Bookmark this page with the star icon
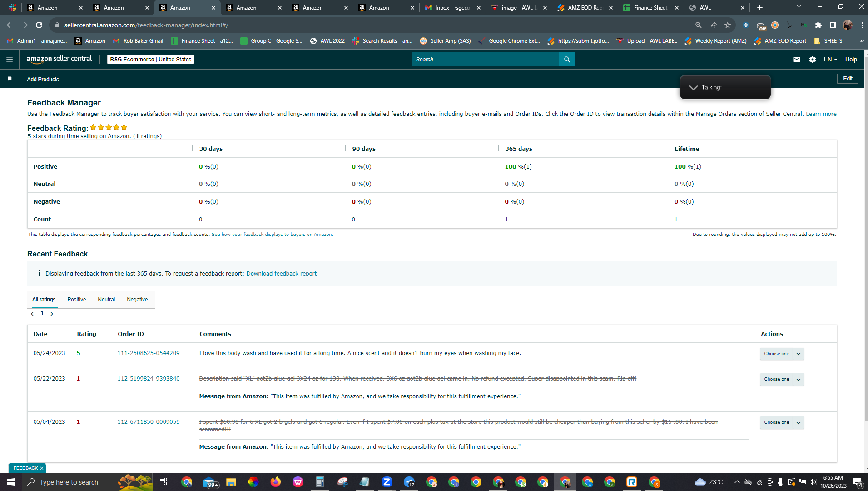Viewport: 868px width, 491px height. [728, 25]
